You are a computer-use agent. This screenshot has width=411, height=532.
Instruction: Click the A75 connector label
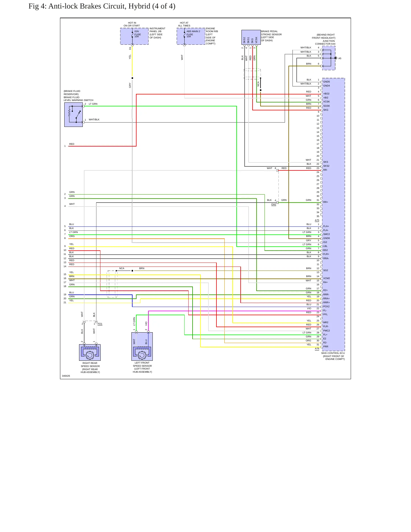point(317,220)
